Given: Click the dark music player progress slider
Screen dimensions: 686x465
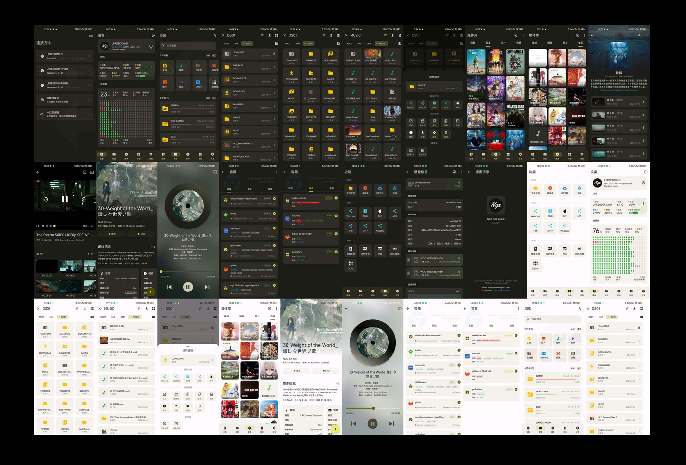Looking at the screenshot, I should click(188, 272).
